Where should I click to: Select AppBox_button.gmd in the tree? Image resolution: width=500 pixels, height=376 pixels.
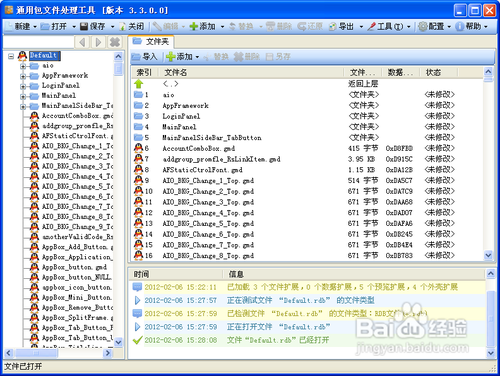pos(74,267)
